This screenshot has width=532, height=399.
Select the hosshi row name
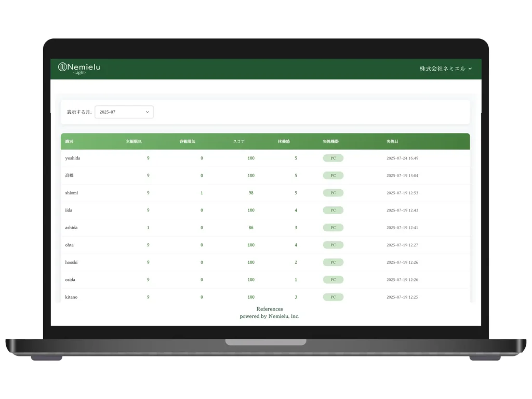coord(71,262)
